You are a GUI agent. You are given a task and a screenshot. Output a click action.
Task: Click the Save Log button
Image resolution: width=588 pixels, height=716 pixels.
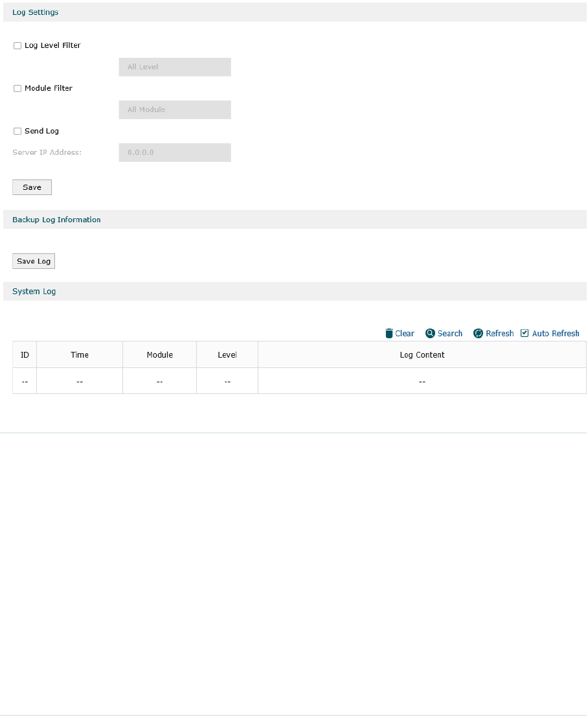point(34,261)
